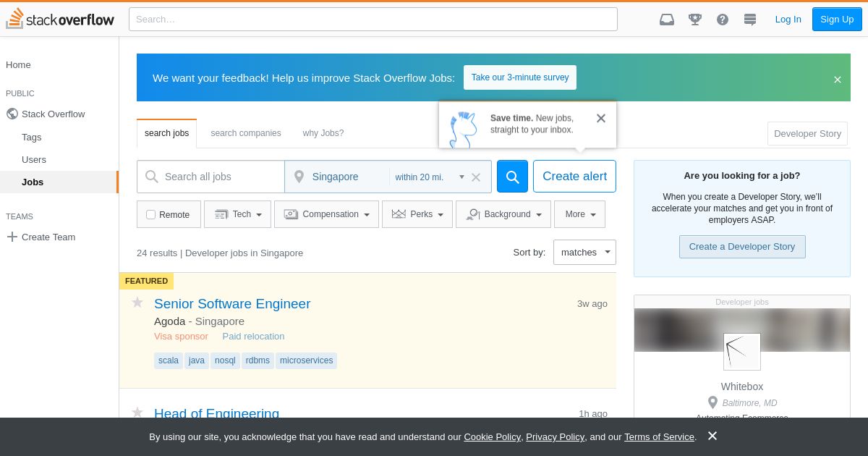Open the Senior Software Engineer job title
This screenshot has width=868, height=456.
(232, 304)
